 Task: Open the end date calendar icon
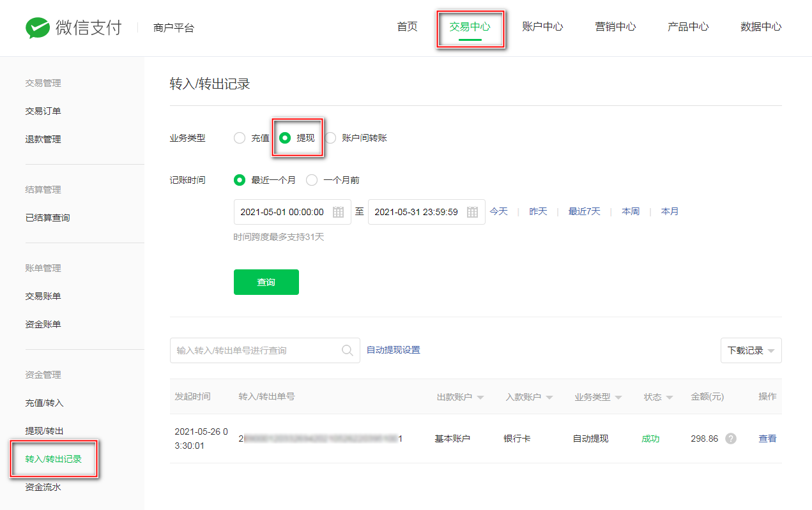pyautogui.click(x=472, y=212)
